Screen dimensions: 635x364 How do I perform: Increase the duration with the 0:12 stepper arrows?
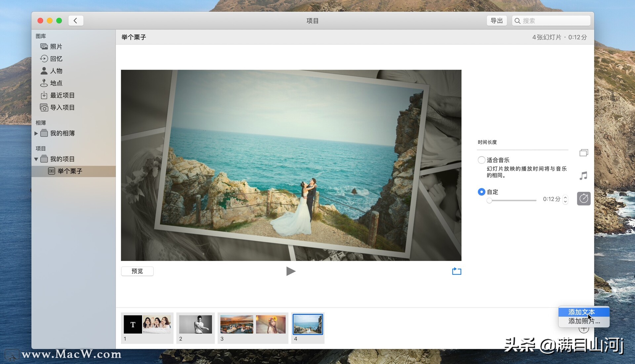(565, 197)
